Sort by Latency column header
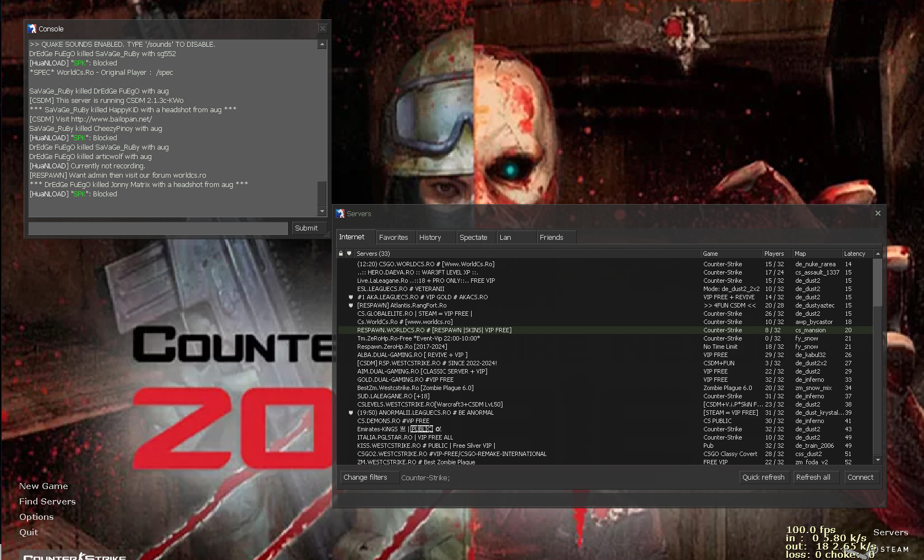The image size is (924, 560). click(x=857, y=254)
